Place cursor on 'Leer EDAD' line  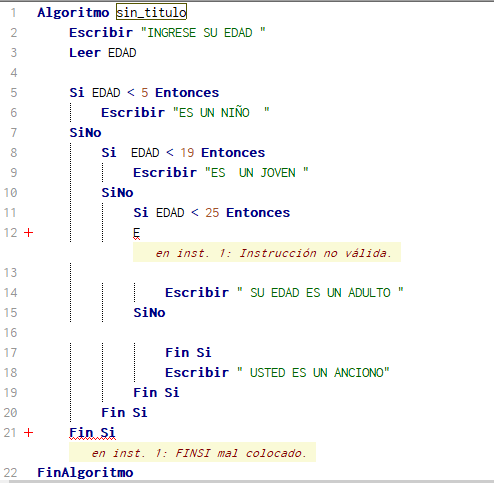(103, 53)
